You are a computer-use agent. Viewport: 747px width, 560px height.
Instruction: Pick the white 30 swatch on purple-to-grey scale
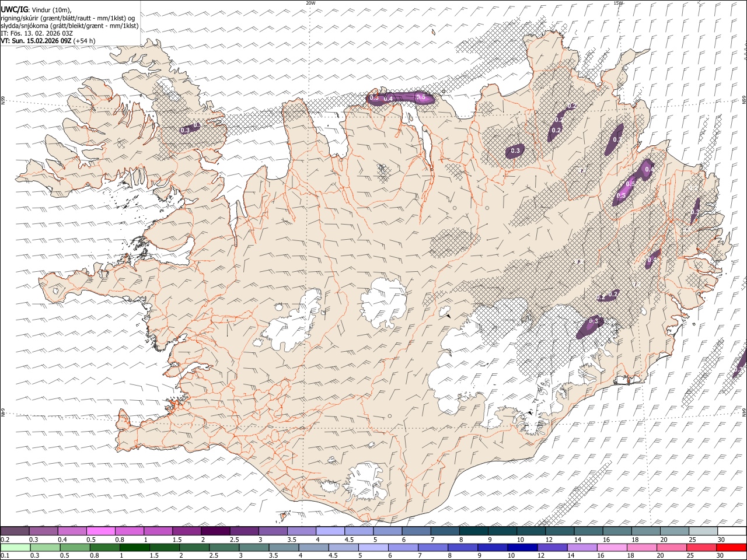[x=732, y=531]
